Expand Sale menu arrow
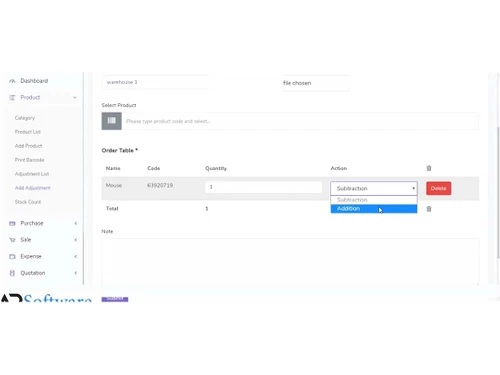This screenshot has height=375, width=500. tap(76, 240)
